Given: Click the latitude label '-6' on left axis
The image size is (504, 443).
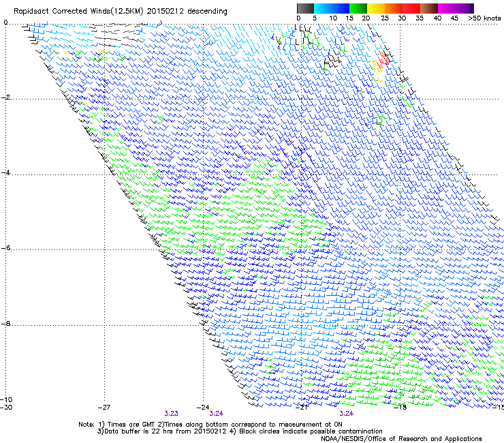Looking at the screenshot, I should click(5, 247).
